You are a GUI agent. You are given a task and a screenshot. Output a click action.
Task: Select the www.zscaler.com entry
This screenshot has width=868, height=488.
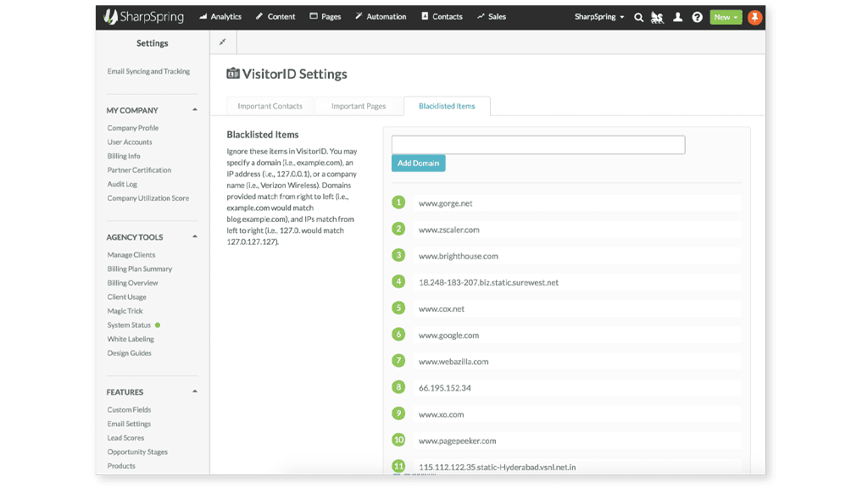(x=576, y=230)
